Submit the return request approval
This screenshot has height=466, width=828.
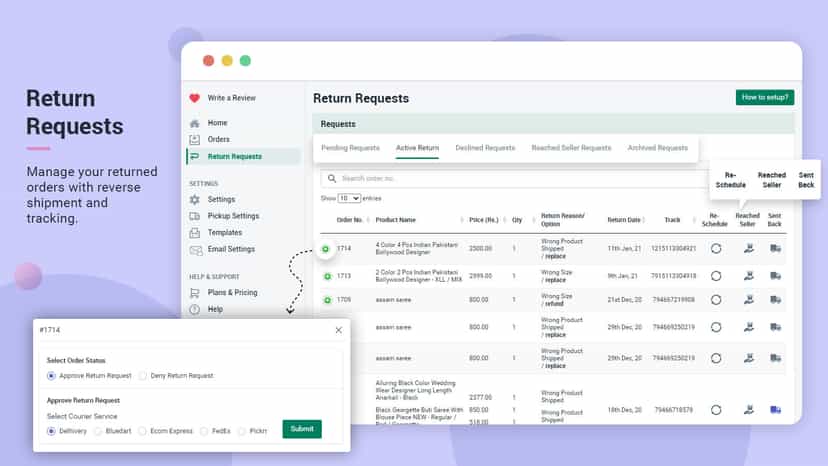pyautogui.click(x=302, y=429)
